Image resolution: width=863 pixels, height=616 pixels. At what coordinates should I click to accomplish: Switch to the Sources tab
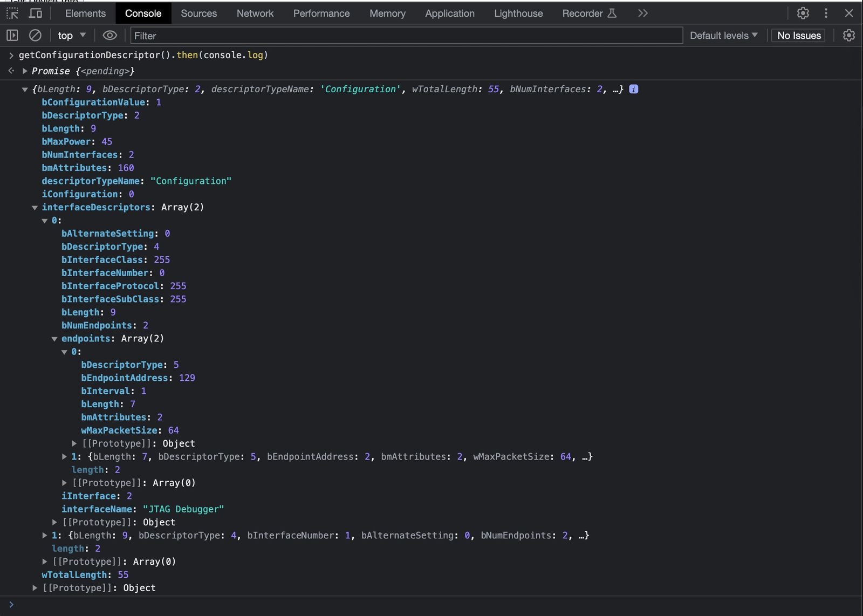coord(198,13)
